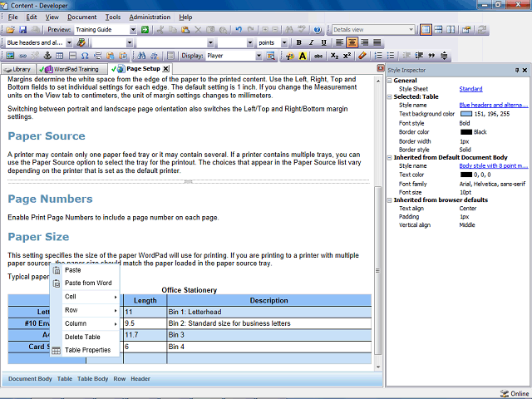
Task: Apply highlight with the yellow A icon
Action: coord(303,56)
